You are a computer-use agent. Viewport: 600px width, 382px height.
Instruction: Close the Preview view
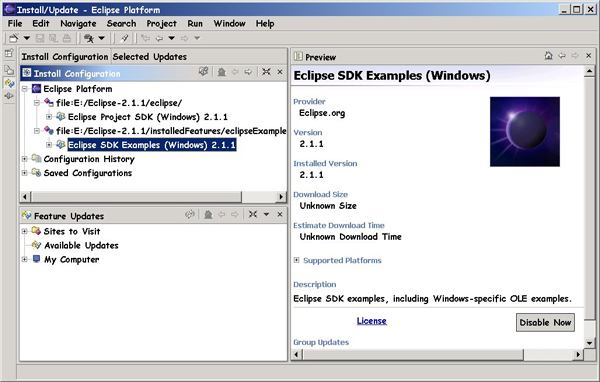point(589,56)
